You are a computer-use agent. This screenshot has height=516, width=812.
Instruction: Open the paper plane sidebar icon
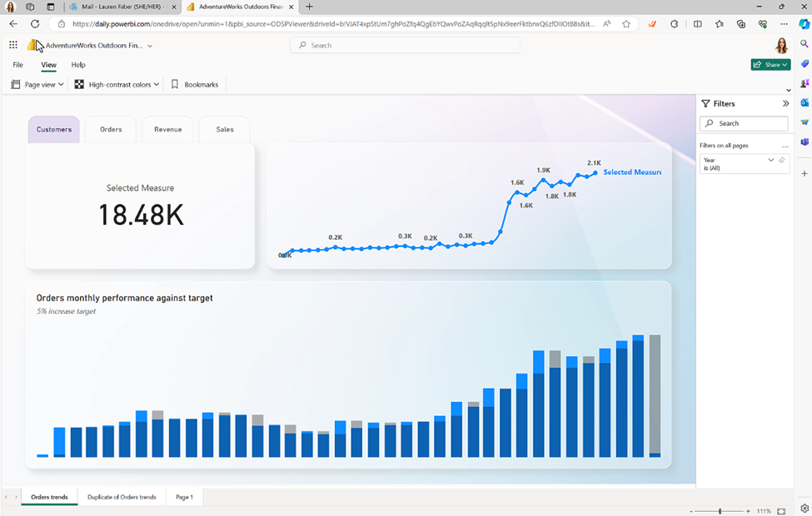point(805,122)
